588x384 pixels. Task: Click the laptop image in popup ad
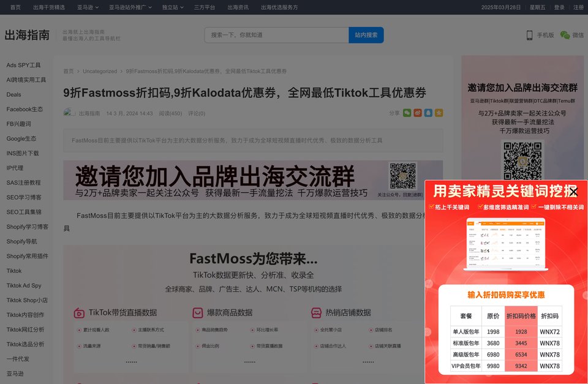[x=505, y=244]
